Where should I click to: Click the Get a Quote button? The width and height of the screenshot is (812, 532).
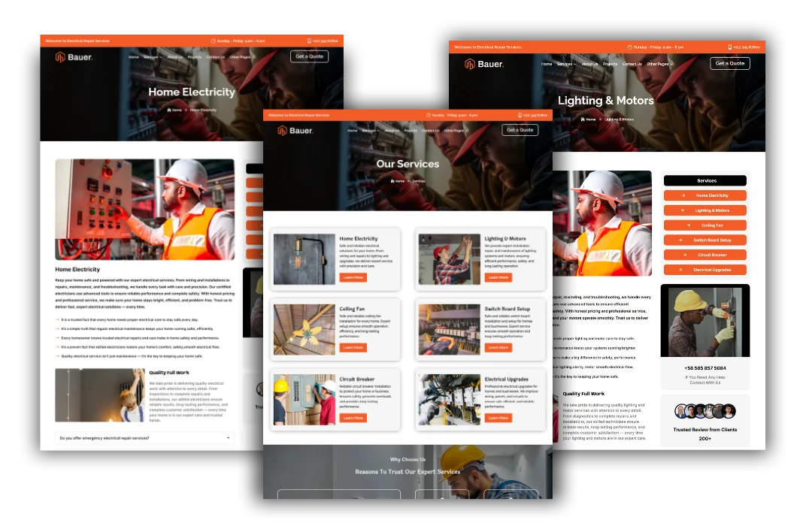point(519,129)
